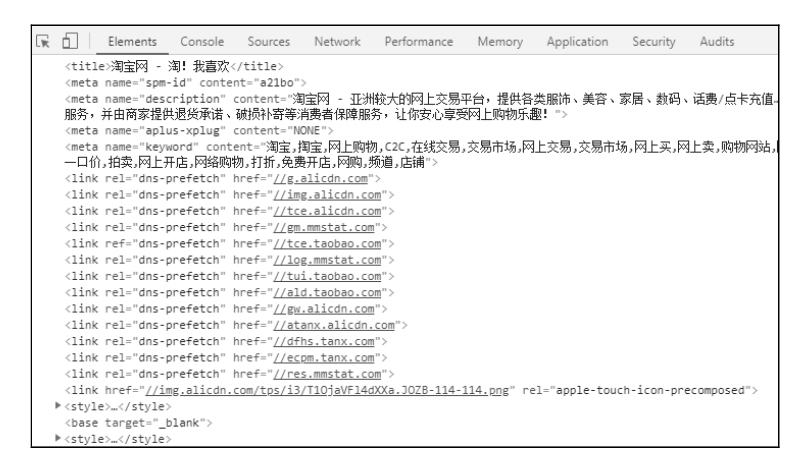Open the Performance tab
809x473 pixels.
point(418,42)
